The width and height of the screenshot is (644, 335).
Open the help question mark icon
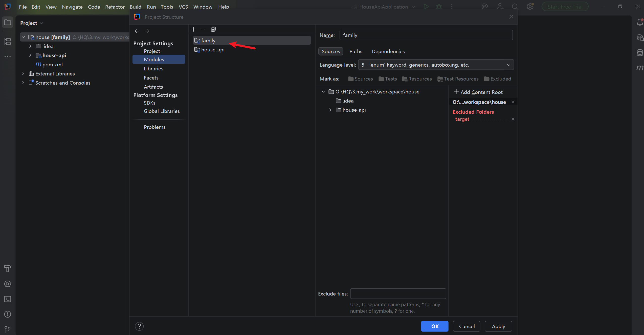pyautogui.click(x=139, y=326)
